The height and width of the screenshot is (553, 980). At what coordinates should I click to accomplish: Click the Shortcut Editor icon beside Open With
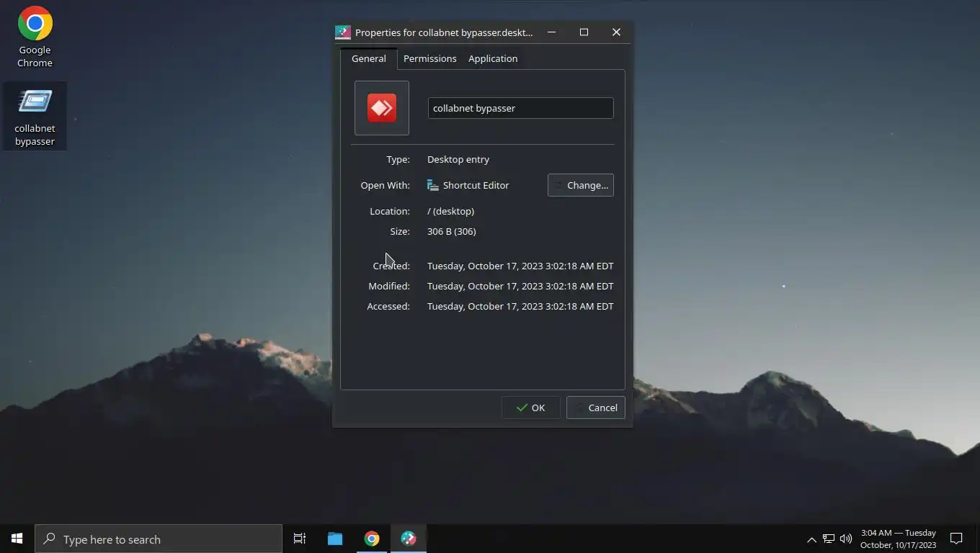click(x=433, y=185)
